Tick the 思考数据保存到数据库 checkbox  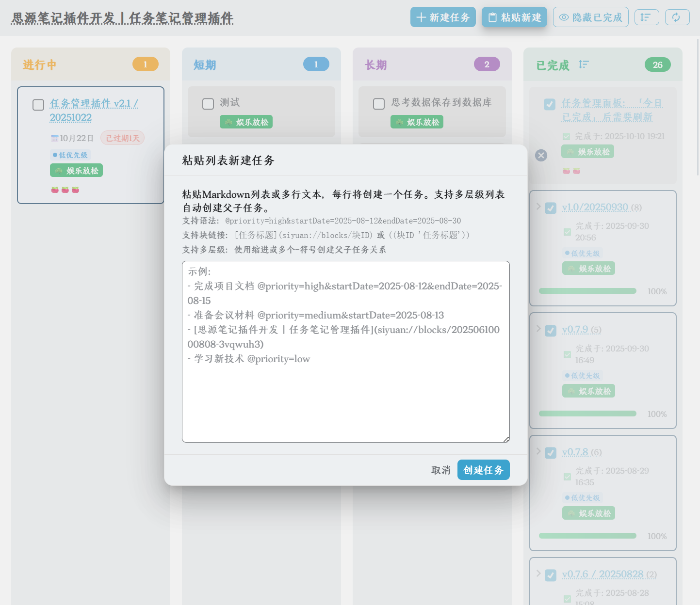tap(379, 104)
